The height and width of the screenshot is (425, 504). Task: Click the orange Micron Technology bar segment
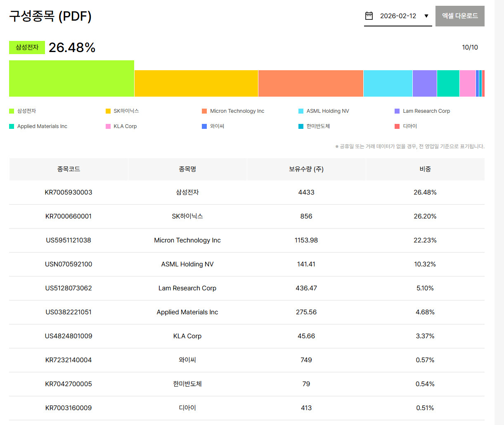[310, 83]
